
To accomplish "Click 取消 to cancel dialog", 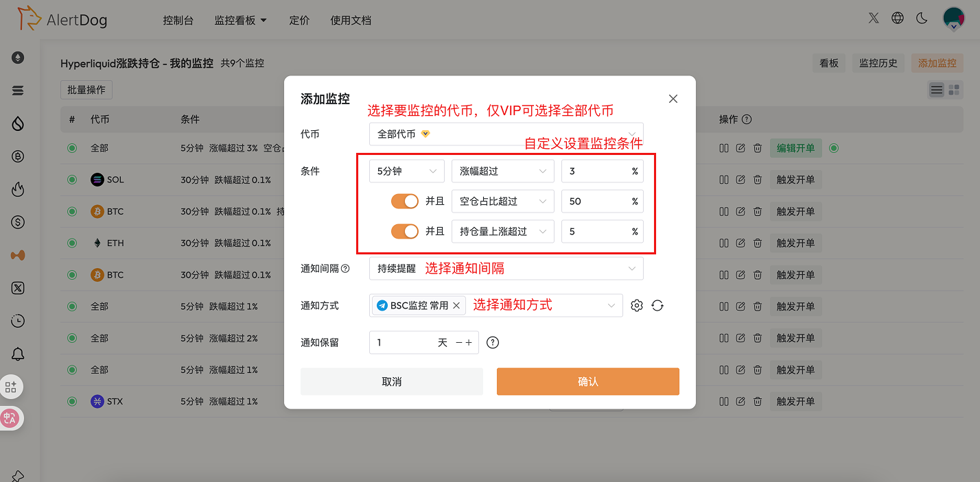I will pos(392,381).
